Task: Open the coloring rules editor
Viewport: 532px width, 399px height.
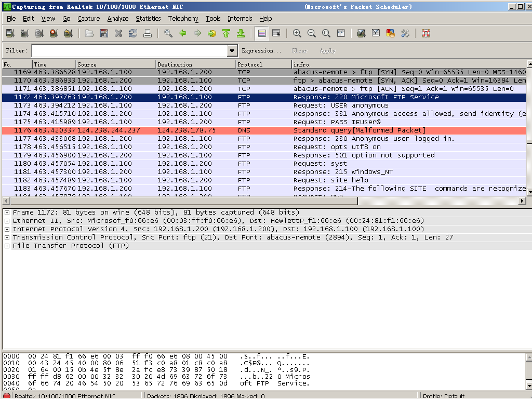Action: (x=391, y=33)
